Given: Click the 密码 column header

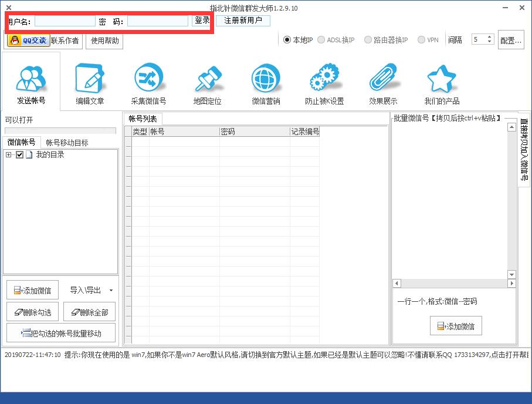Looking at the screenshot, I should tap(255, 132).
